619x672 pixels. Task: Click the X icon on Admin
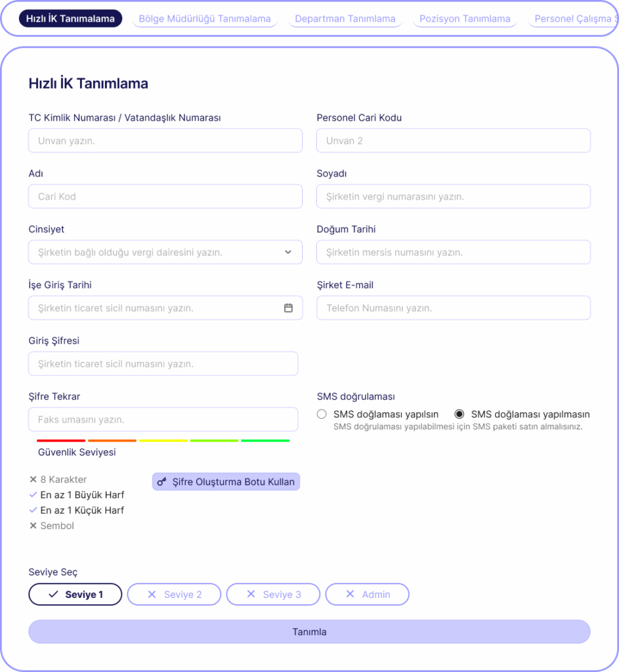click(350, 595)
